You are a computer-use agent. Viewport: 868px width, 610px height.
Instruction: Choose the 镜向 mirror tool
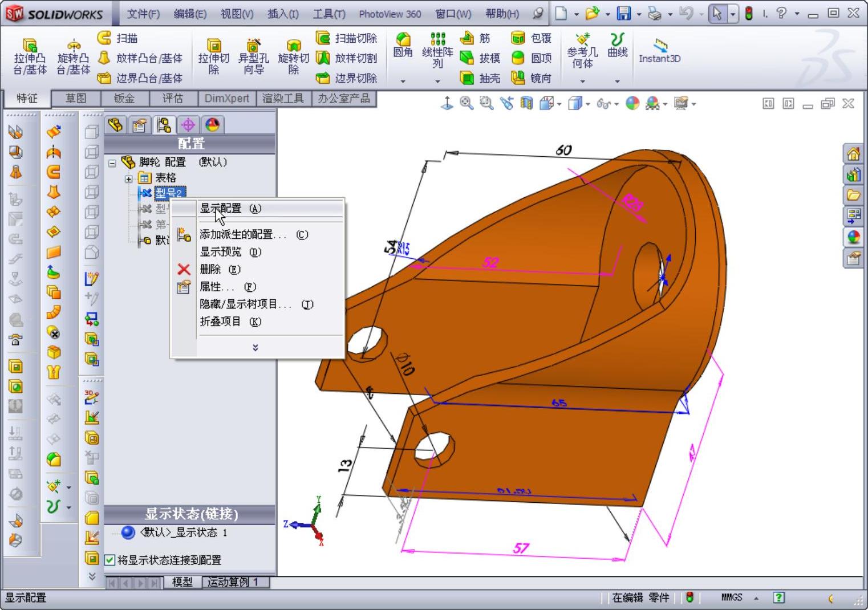tap(532, 78)
